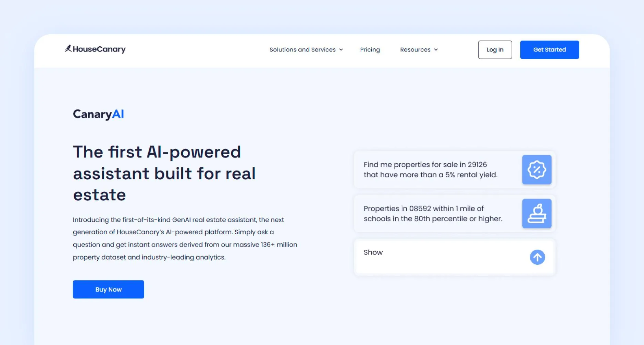644x345 pixels.
Task: Click the school books and apple icon
Action: point(537,213)
